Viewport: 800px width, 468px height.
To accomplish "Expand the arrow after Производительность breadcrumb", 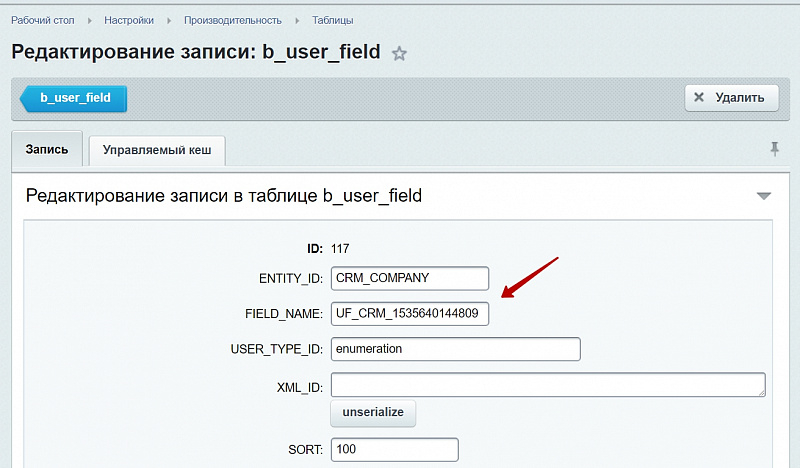I will tap(296, 20).
